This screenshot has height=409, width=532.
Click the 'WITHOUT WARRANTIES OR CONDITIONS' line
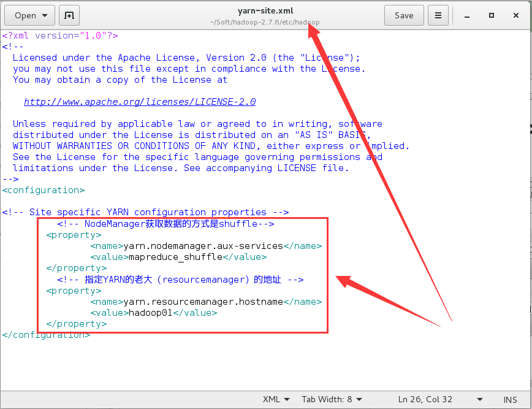tap(211, 146)
